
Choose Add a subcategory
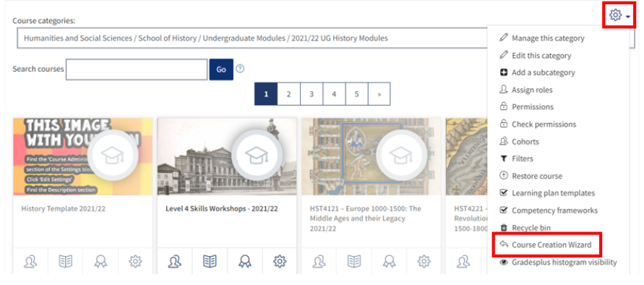click(544, 72)
